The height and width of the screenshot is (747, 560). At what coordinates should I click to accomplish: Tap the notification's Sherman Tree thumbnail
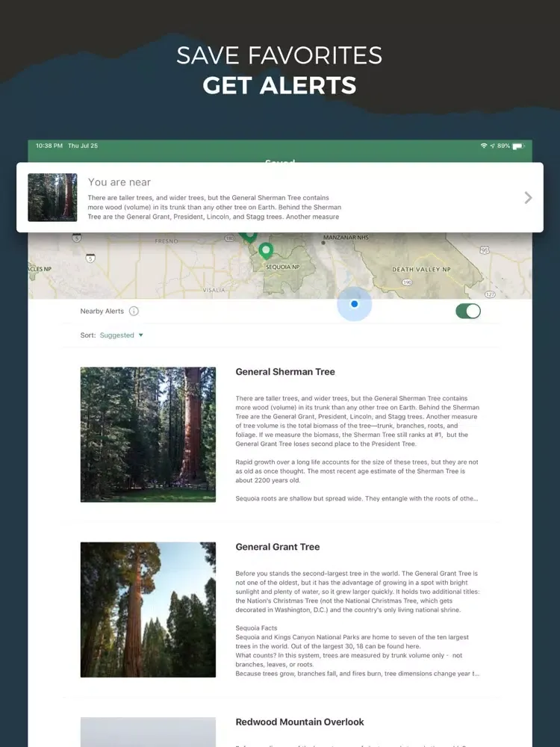[x=52, y=197]
